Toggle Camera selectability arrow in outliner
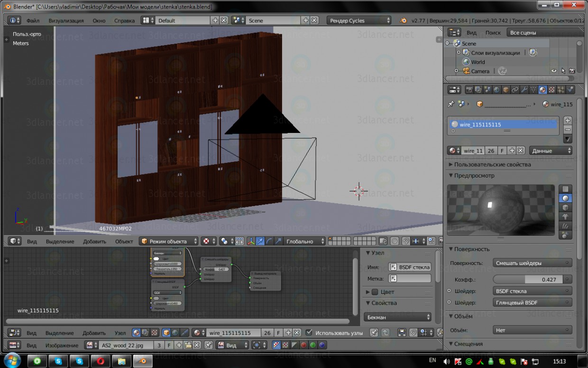 [563, 71]
